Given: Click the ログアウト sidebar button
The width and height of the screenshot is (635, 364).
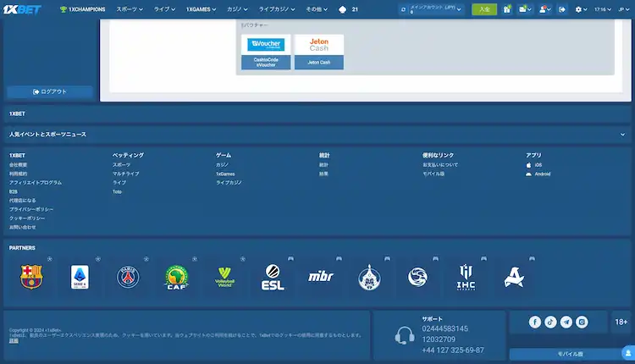Looking at the screenshot, I should pyautogui.click(x=50, y=92).
